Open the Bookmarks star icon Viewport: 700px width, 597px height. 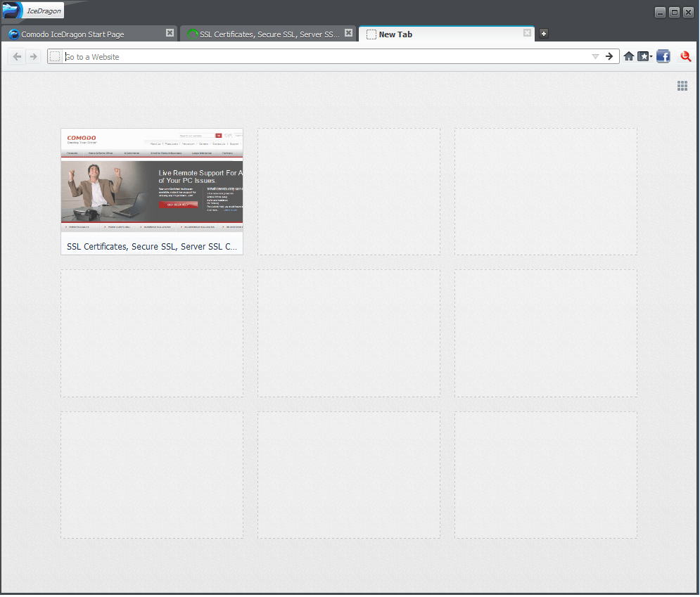pos(642,56)
